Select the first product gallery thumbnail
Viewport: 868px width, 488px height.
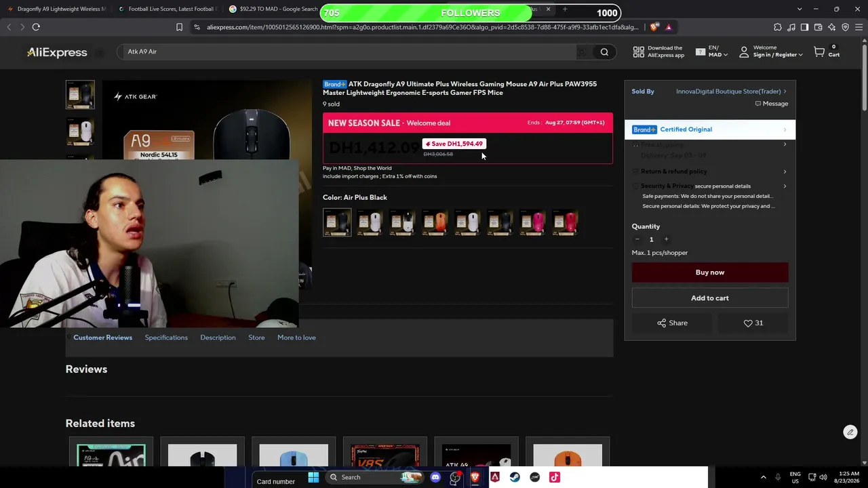pos(80,95)
